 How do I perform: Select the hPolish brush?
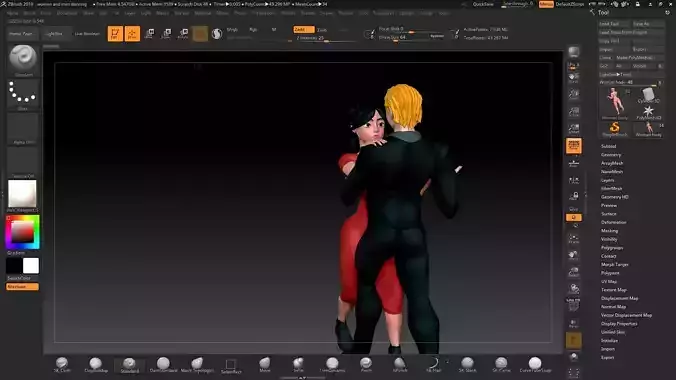tap(400, 365)
